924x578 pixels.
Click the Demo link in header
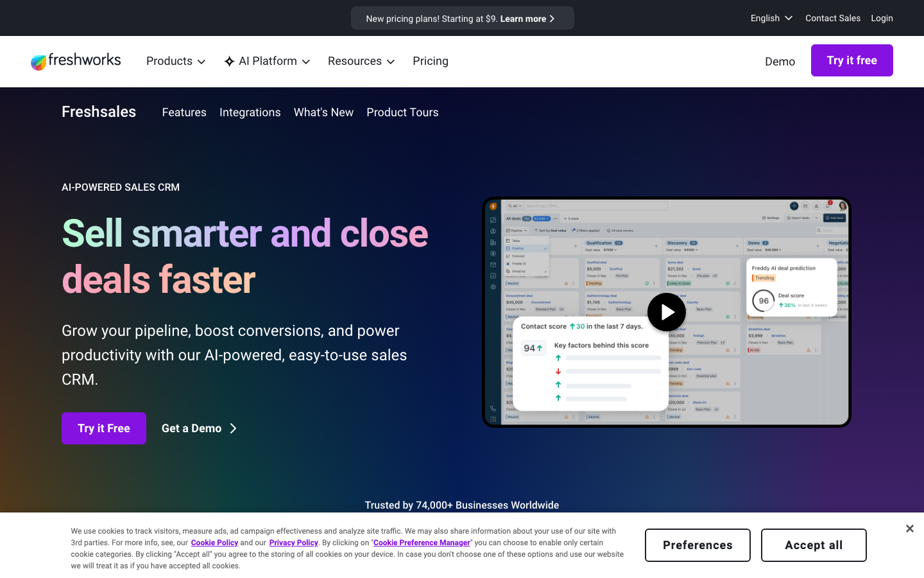point(780,62)
